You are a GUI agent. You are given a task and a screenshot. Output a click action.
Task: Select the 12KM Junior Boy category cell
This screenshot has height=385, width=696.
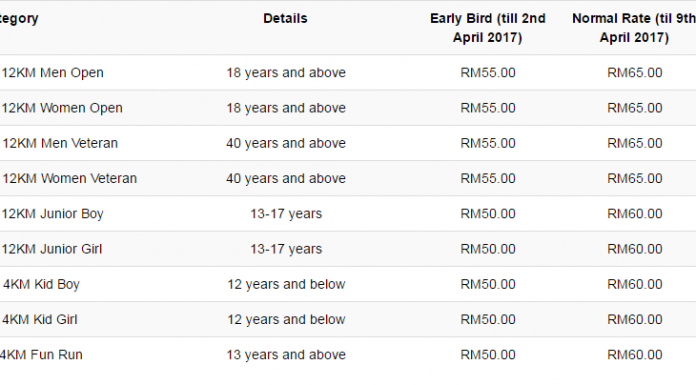tap(52, 214)
